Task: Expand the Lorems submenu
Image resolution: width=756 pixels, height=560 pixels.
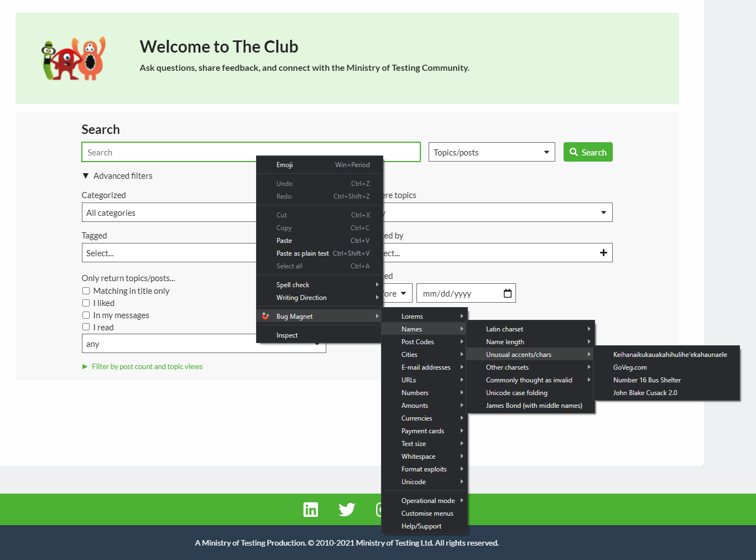Action: (x=425, y=317)
